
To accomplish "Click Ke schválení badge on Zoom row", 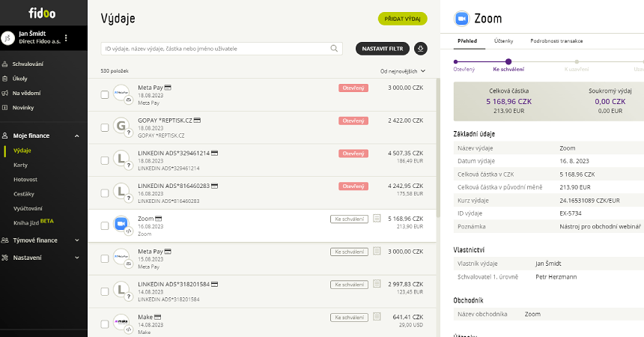I will point(349,219).
